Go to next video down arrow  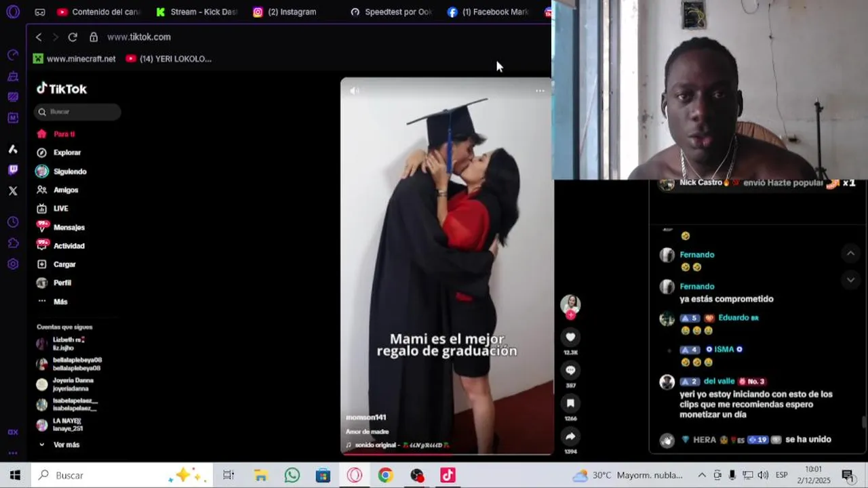tap(850, 280)
